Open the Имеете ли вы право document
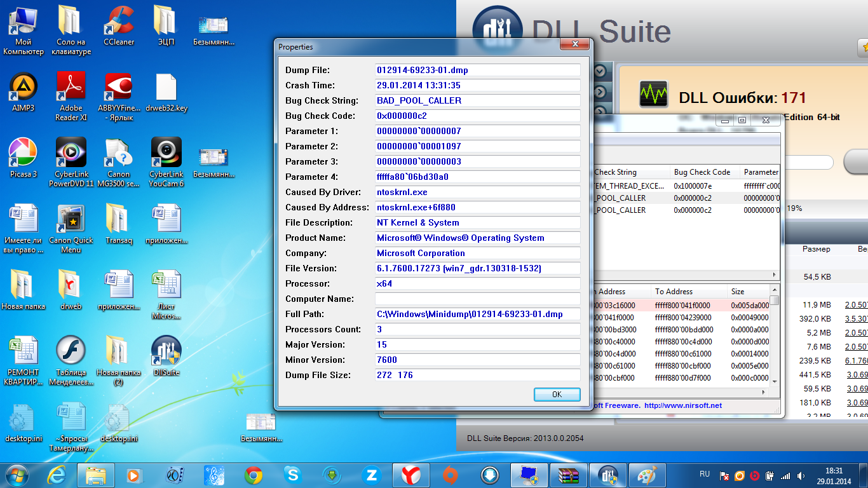The image size is (868, 488). (x=23, y=229)
